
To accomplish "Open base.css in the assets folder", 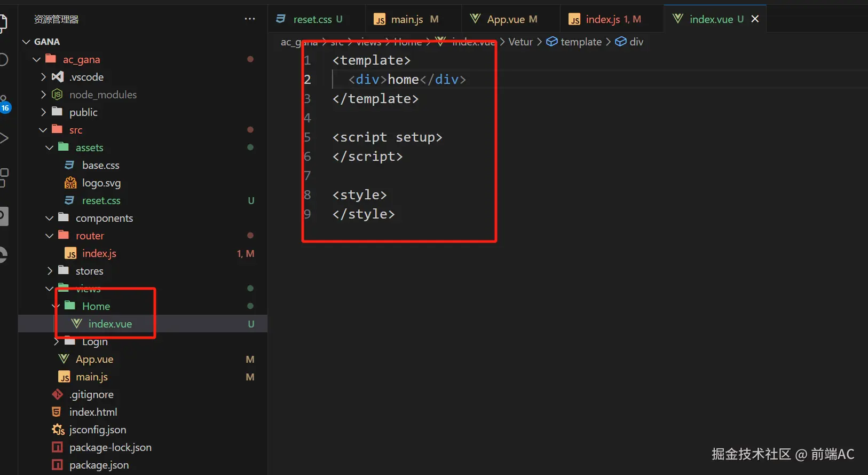I will coord(100,165).
